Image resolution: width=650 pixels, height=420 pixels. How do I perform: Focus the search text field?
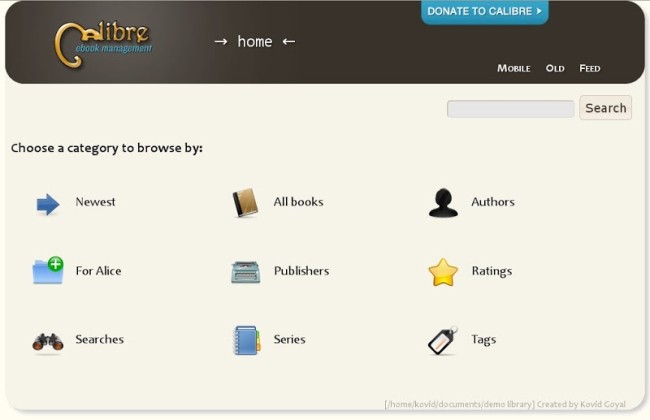click(510, 109)
